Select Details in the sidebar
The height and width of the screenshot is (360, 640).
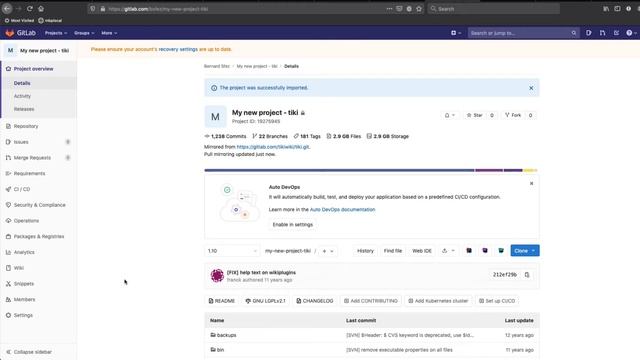tap(22, 83)
